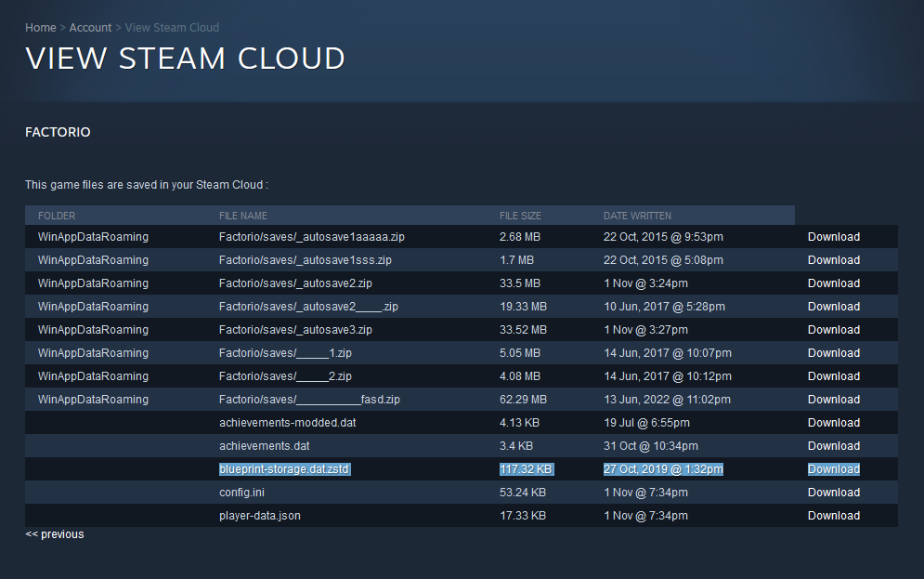This screenshot has width=924, height=579.
Task: Select file name Factorio/saves/_autosave1aaaaa.zip
Action: click(x=312, y=237)
